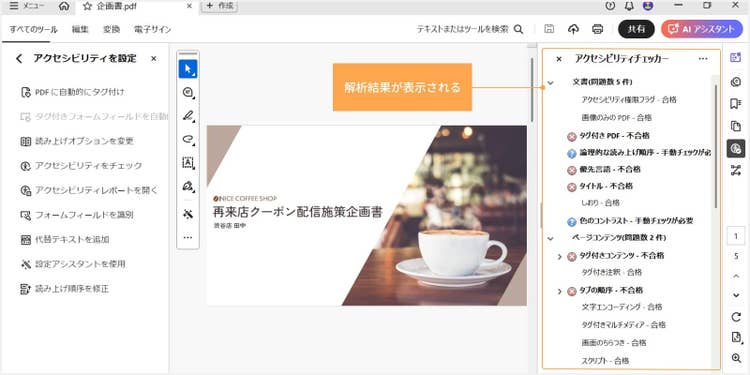The image size is (750, 375).
Task: Click the active accessibility checker rail icon
Action: point(736,149)
